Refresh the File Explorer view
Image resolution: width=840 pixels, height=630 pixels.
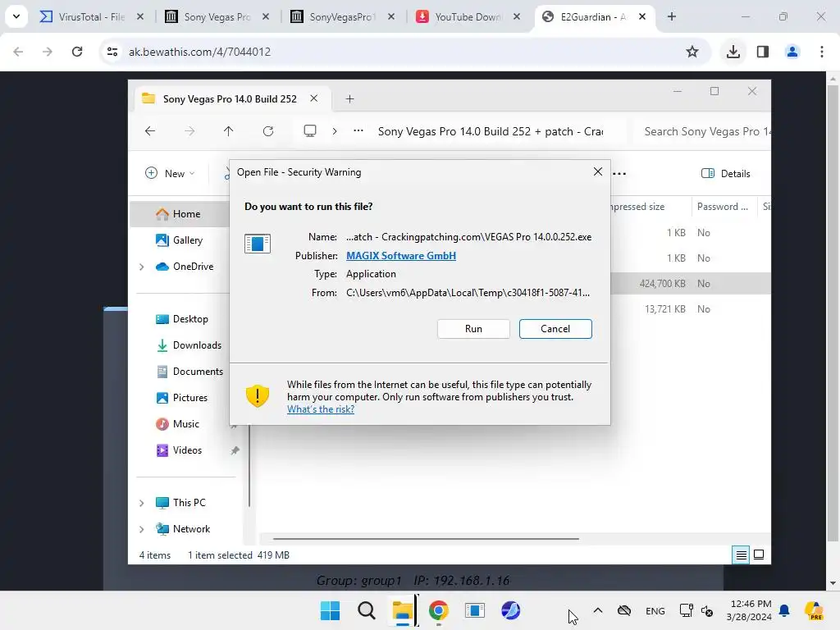[x=268, y=131]
